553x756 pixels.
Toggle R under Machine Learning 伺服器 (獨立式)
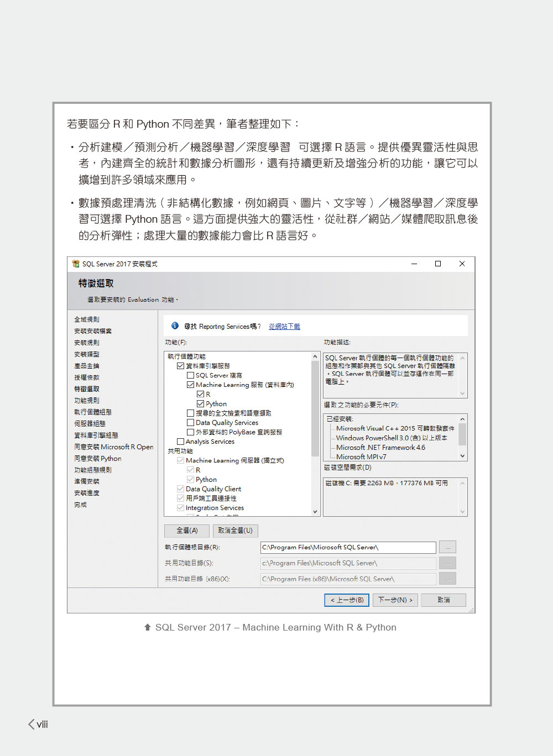point(190,470)
